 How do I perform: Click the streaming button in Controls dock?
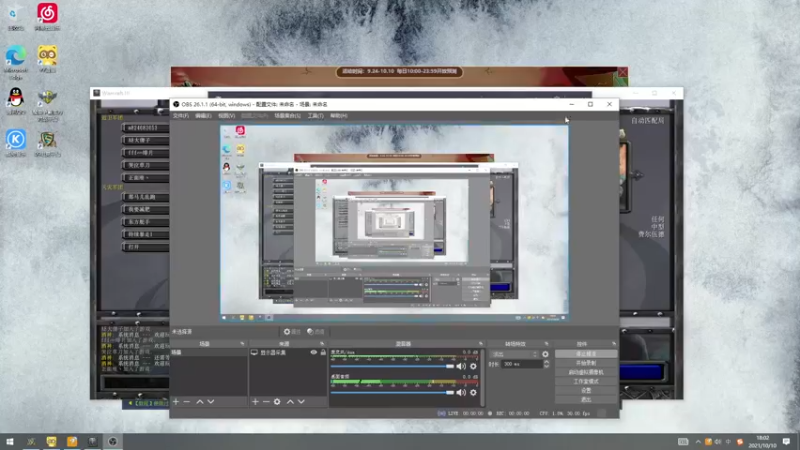[x=586, y=354]
